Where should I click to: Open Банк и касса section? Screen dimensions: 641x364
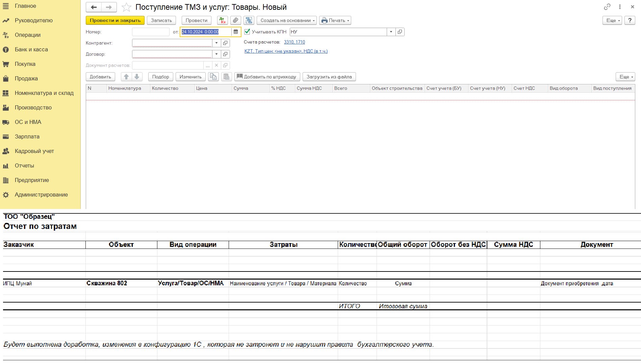click(x=31, y=49)
